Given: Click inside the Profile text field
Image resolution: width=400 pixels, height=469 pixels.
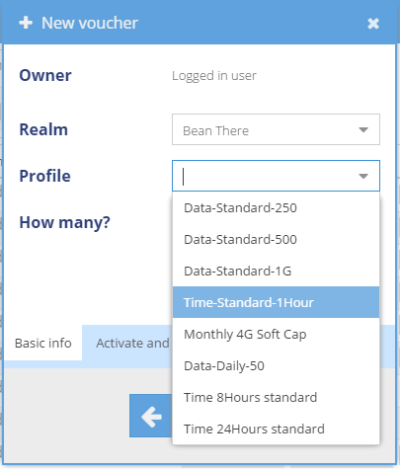Looking at the screenshot, I should coord(265,176).
